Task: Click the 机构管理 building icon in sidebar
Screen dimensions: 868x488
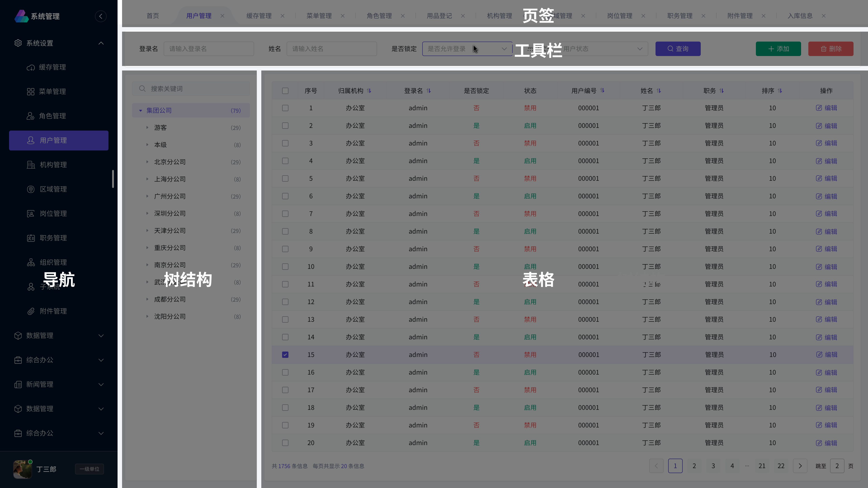Action: point(31,165)
